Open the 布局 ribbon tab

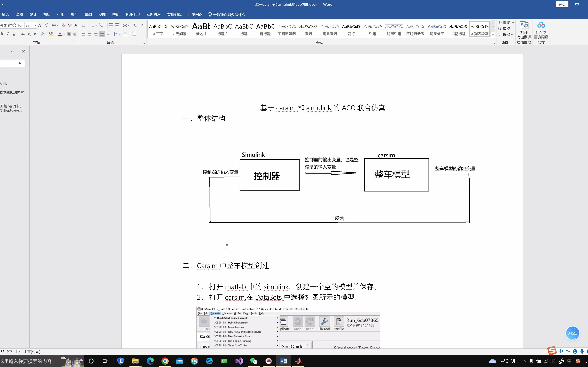47,15
